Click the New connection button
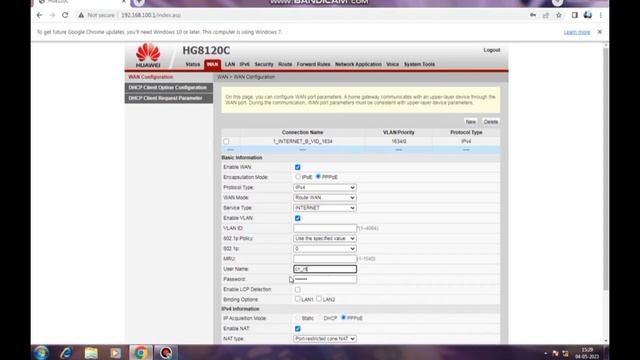Screen dimensions: 640x360 coord(471,122)
